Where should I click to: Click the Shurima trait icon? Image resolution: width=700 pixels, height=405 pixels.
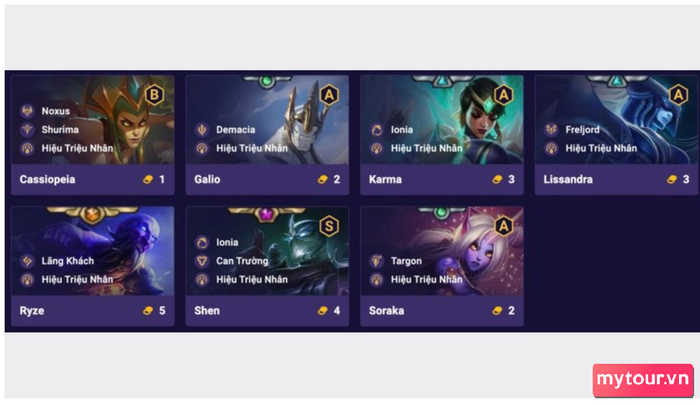coord(27,129)
